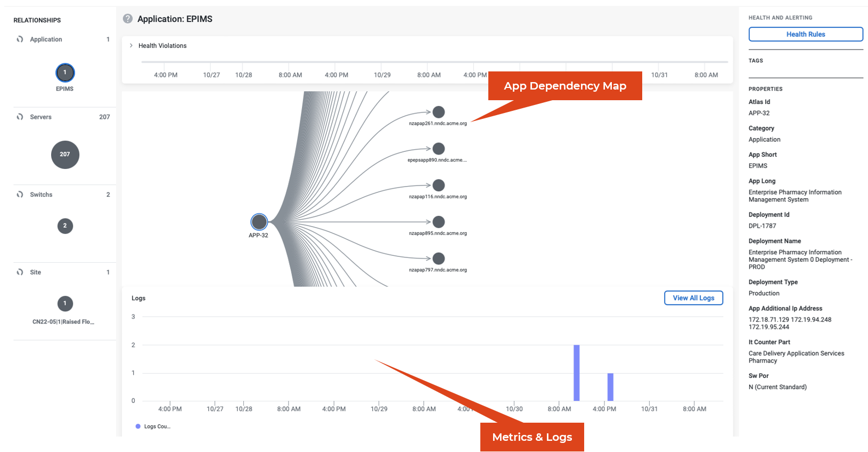Click the nzapap261.nndc.acme.org server node
The image size is (868, 452).
coord(438,112)
